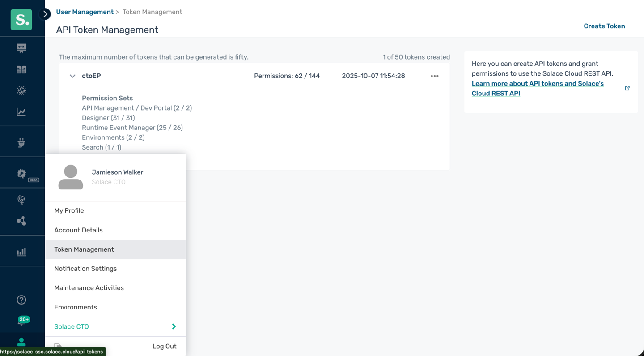
Task: Open Cluster Manager from the sidebar
Action: 21,48
